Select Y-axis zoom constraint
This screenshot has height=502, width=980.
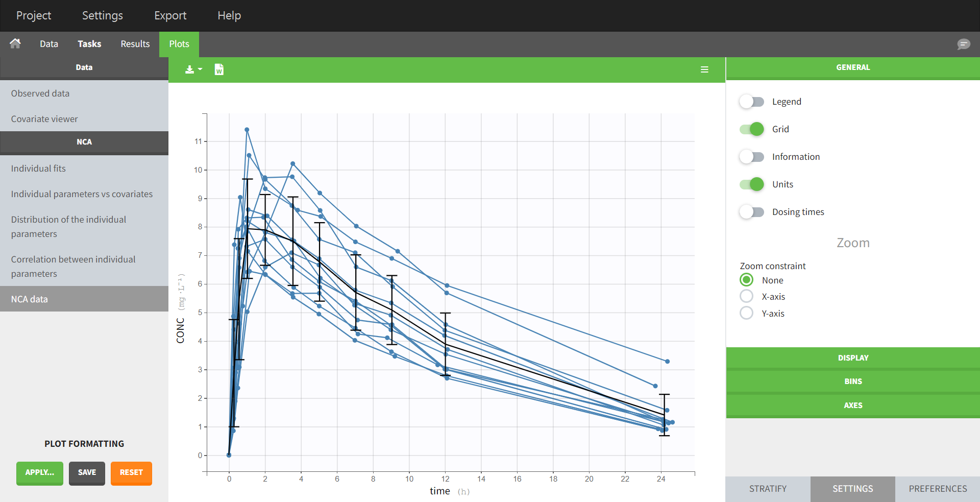(x=746, y=313)
